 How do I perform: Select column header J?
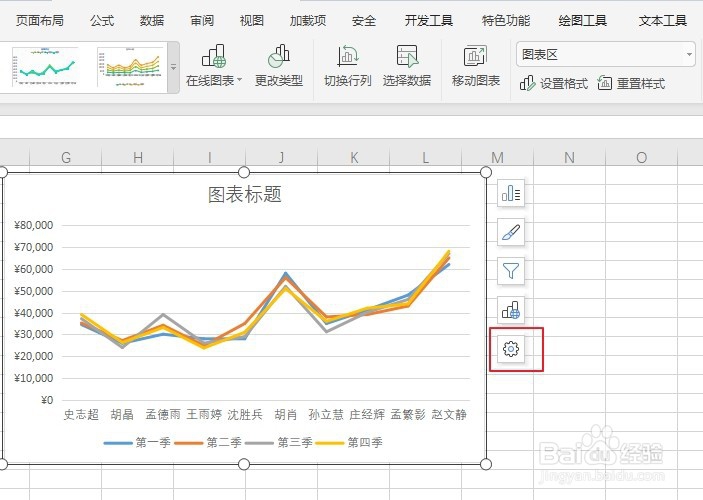(x=282, y=157)
